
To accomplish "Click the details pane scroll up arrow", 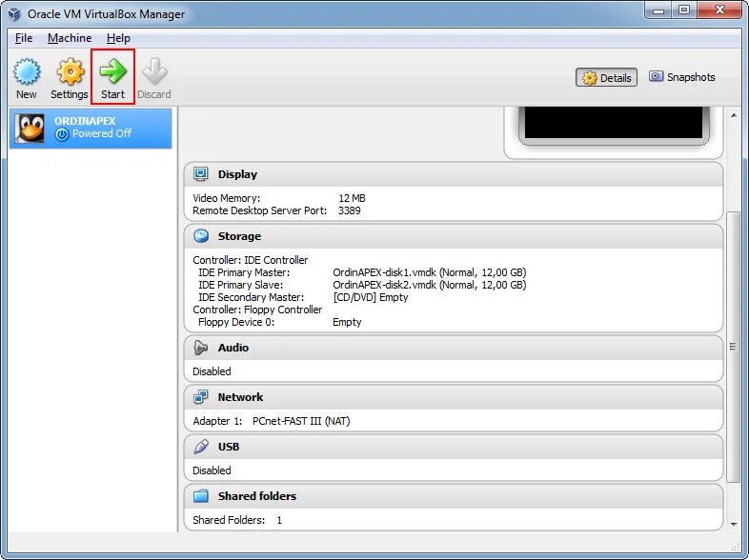I will point(734,115).
